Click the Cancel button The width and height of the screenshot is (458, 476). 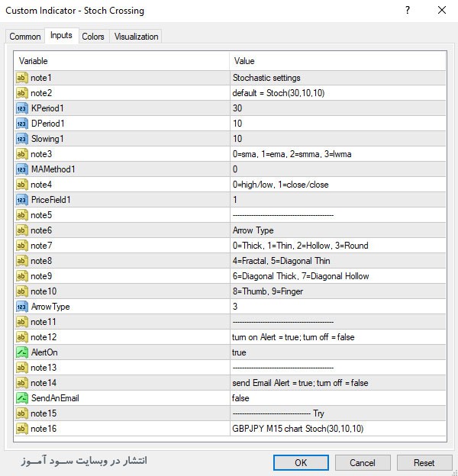(363, 462)
